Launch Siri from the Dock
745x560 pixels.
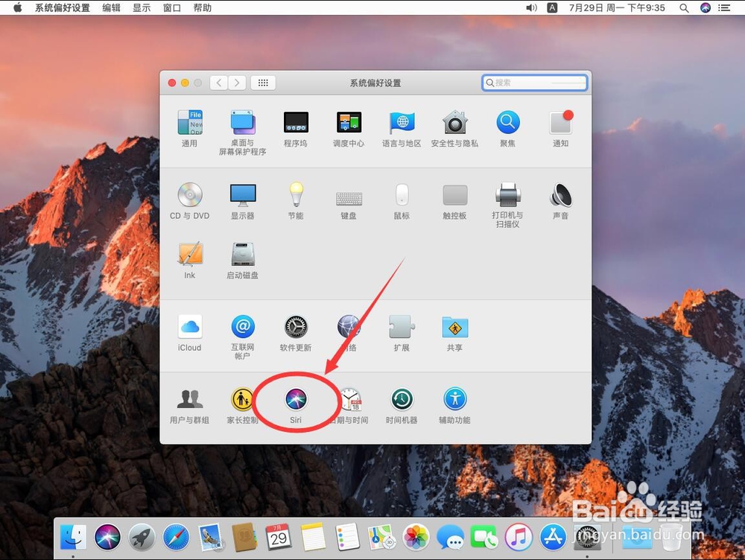[108, 537]
